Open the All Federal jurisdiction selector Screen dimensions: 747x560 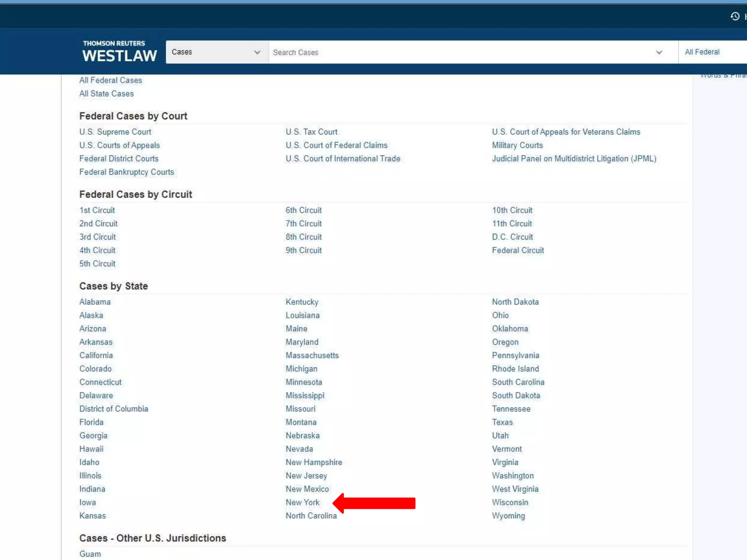pos(702,52)
